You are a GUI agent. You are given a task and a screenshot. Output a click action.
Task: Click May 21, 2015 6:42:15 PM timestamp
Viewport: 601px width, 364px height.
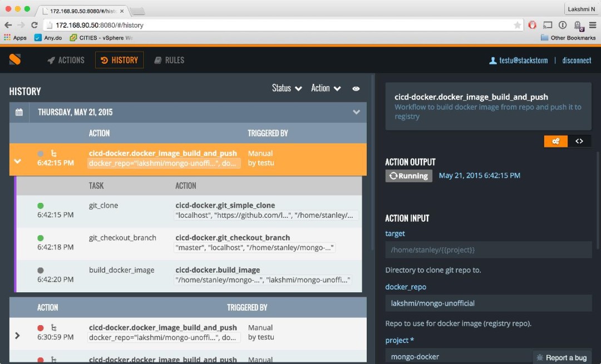pos(480,176)
